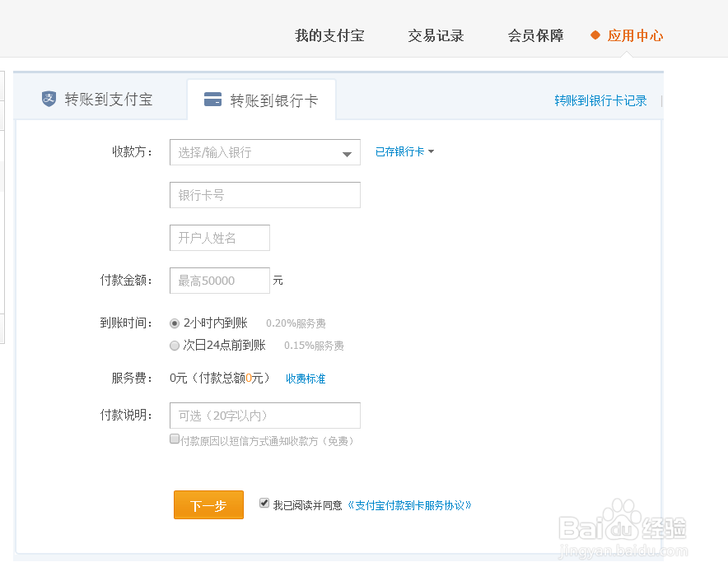Screen dimensions: 728x576
Task: Enable SMS notification to payee checkbox
Action: pos(175,439)
